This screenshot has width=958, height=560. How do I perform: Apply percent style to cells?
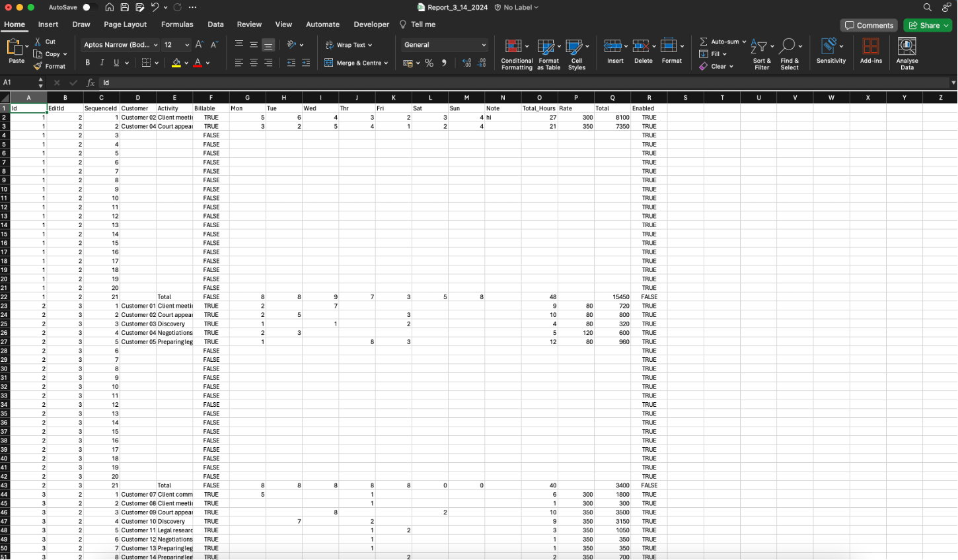coord(429,63)
